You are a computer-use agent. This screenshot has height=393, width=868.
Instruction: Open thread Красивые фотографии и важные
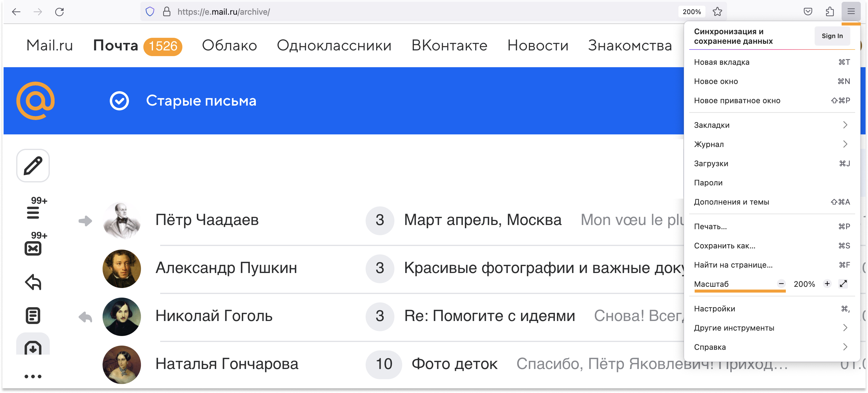click(x=544, y=268)
